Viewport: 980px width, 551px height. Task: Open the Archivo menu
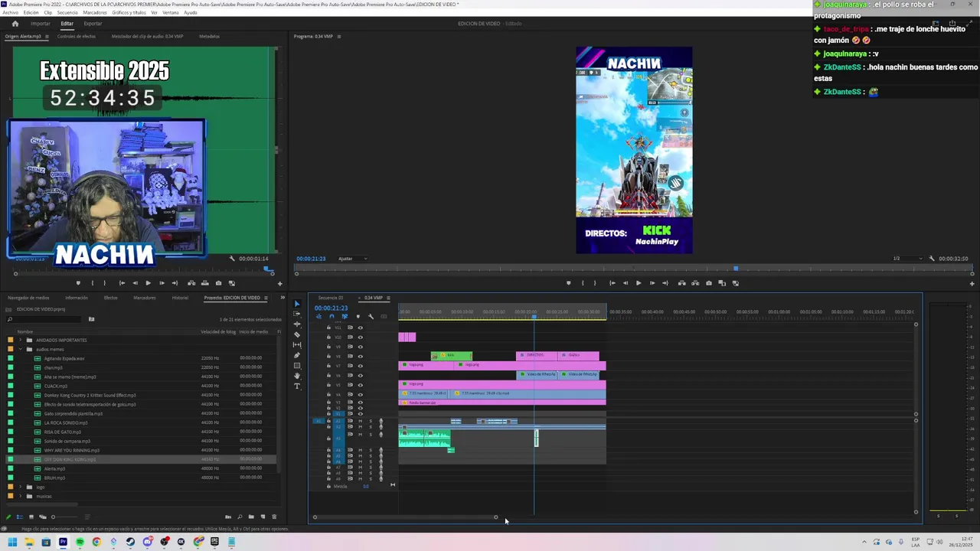(10, 13)
